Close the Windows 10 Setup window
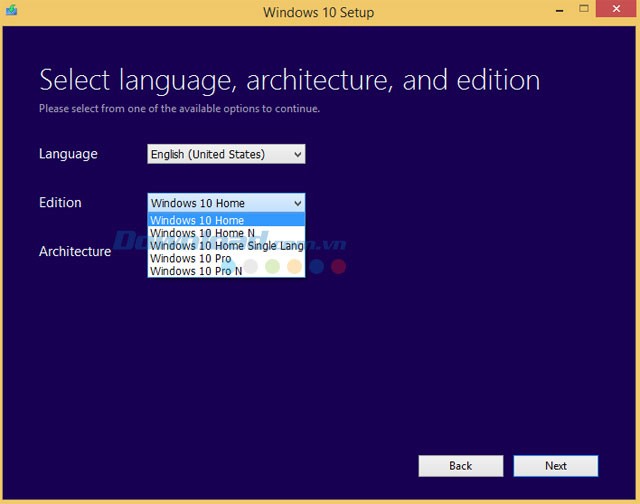Image resolution: width=640 pixels, height=504 pixels. coord(616,9)
